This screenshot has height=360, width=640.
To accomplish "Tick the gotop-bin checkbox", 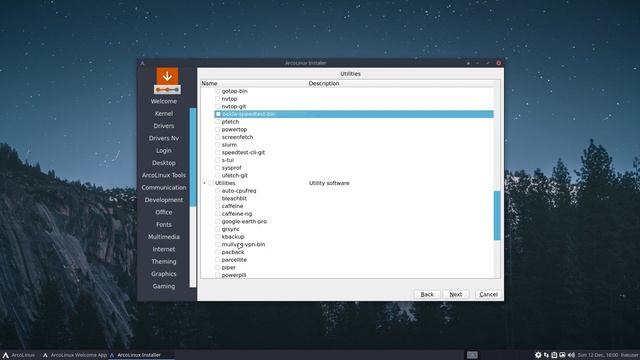I will click(218, 91).
